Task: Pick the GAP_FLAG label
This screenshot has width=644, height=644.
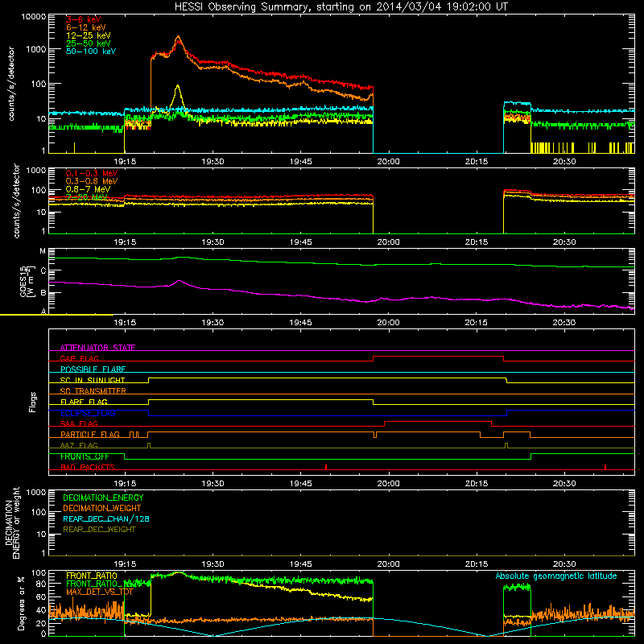Action: (x=79, y=358)
